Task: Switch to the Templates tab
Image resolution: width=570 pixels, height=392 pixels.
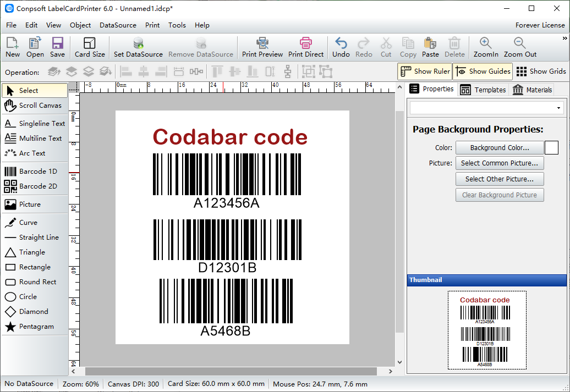Action: 483,90
